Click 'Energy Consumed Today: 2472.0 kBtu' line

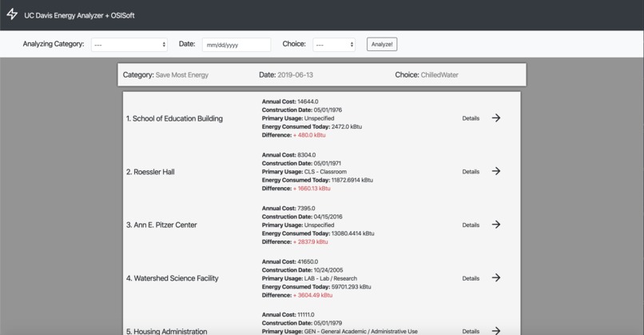tap(312, 127)
